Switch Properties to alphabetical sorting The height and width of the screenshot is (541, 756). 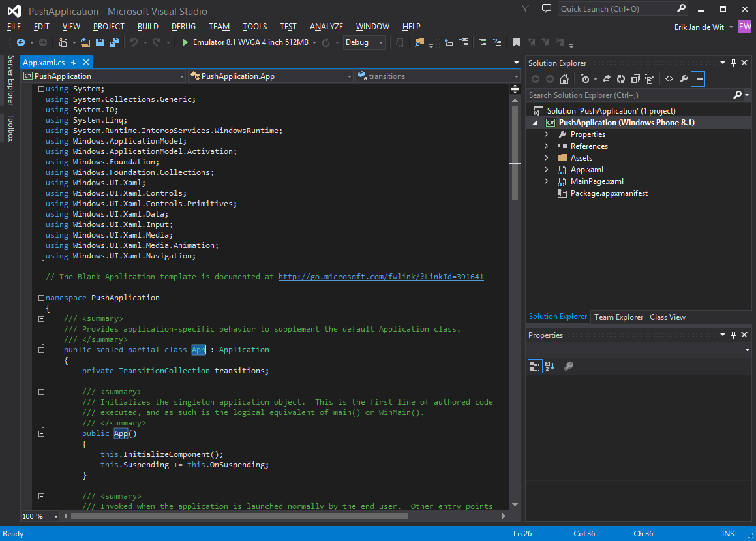coord(549,366)
